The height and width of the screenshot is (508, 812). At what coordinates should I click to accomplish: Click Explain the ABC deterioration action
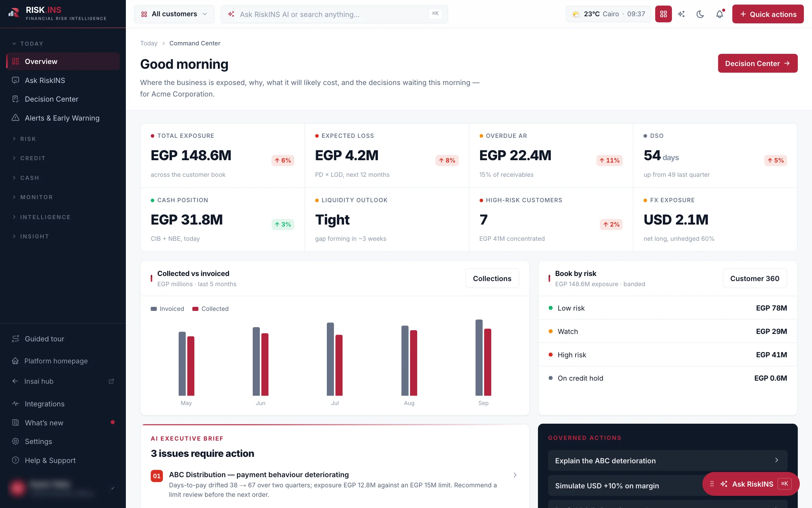coord(668,461)
